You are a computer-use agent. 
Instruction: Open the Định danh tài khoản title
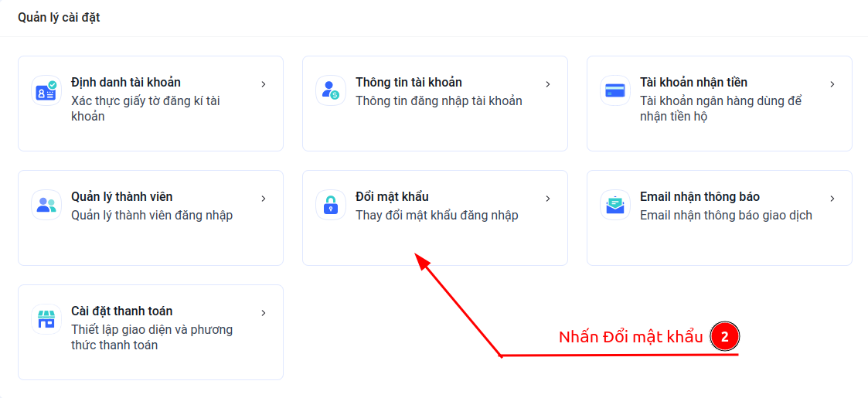coord(126,83)
